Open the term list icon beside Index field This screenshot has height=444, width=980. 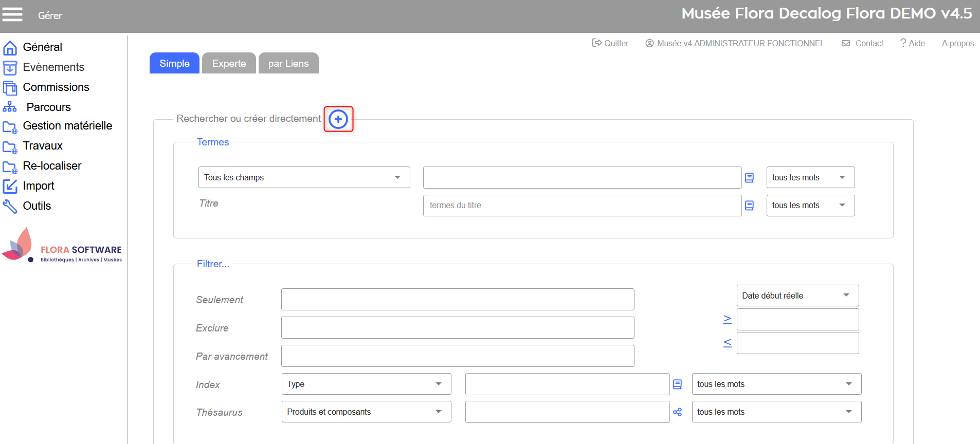point(678,384)
